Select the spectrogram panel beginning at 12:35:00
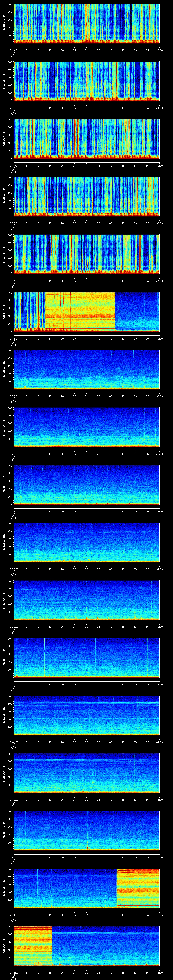This screenshot has width=173, height=980. pyautogui.click(x=87, y=369)
